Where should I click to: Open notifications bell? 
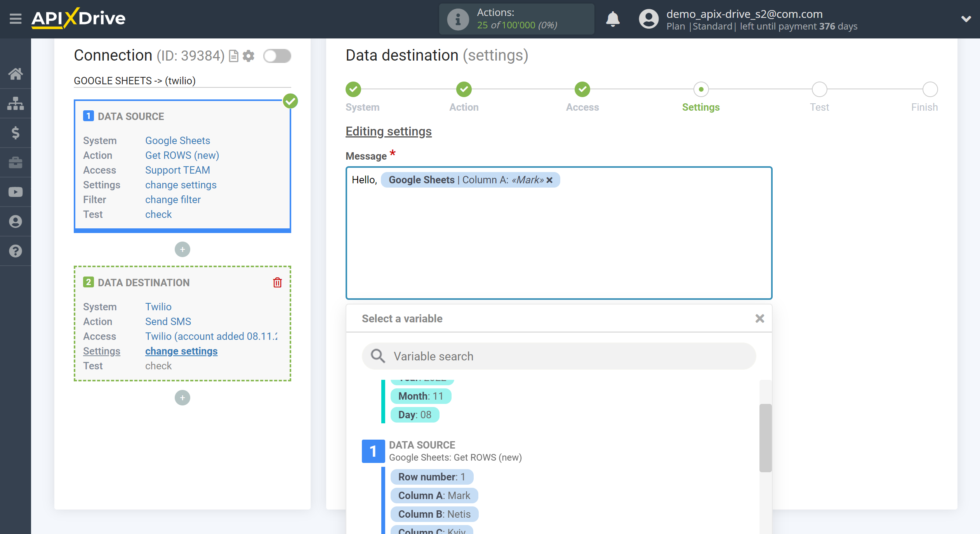pyautogui.click(x=613, y=19)
